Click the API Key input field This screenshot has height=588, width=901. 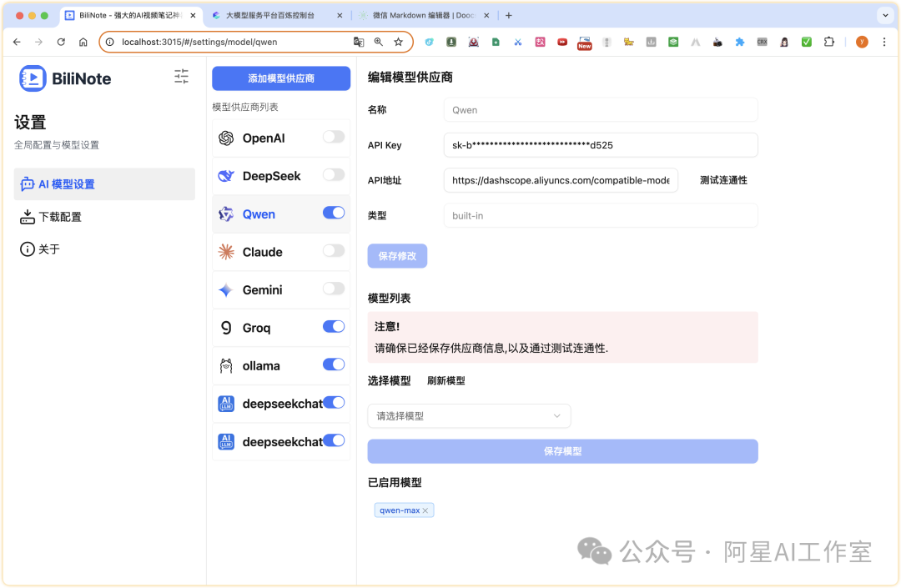click(x=601, y=145)
